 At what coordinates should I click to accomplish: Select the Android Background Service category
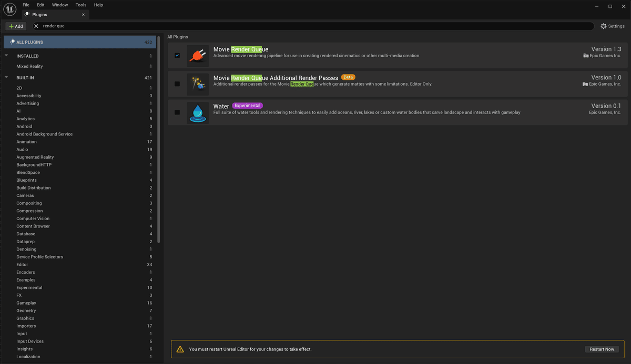pos(80,134)
